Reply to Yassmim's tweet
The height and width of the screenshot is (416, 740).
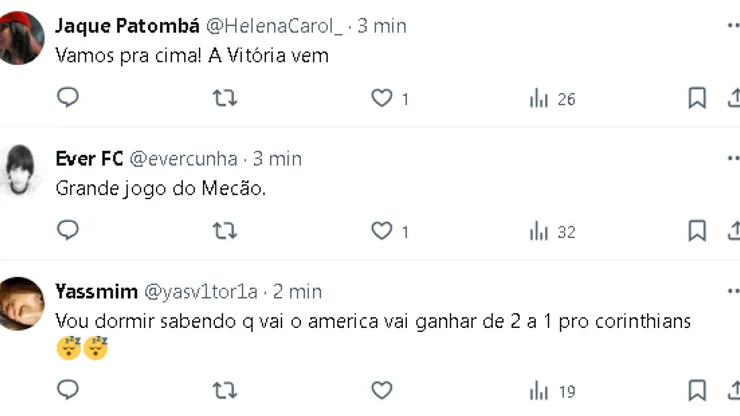click(x=68, y=390)
